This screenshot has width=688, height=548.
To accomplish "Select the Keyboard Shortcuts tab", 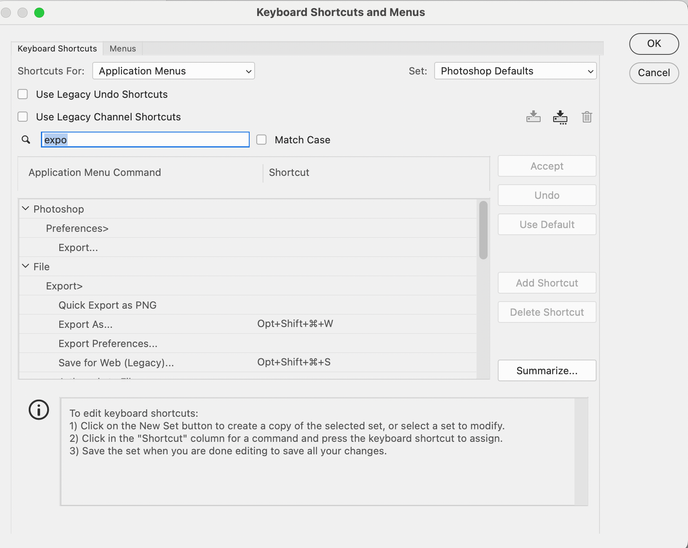I will (57, 48).
